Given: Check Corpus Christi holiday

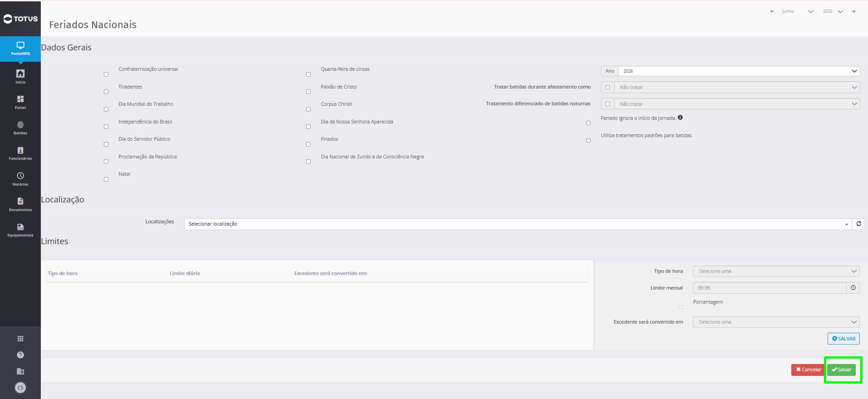Looking at the screenshot, I should [x=308, y=109].
